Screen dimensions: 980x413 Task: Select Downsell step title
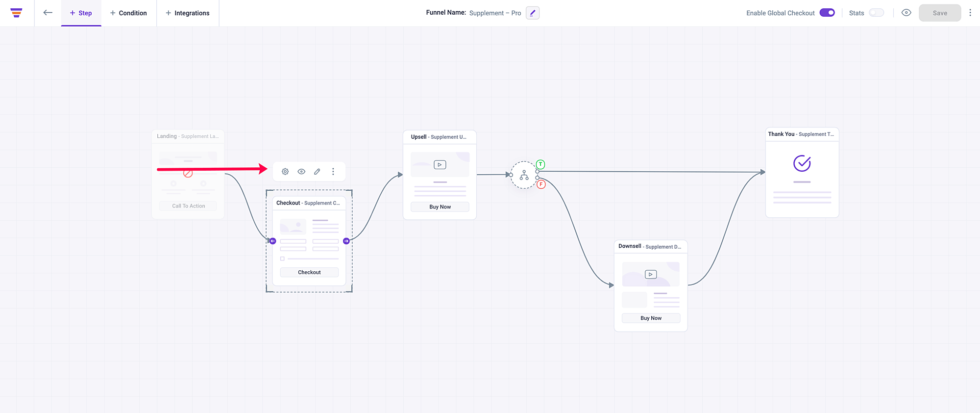pos(650,246)
